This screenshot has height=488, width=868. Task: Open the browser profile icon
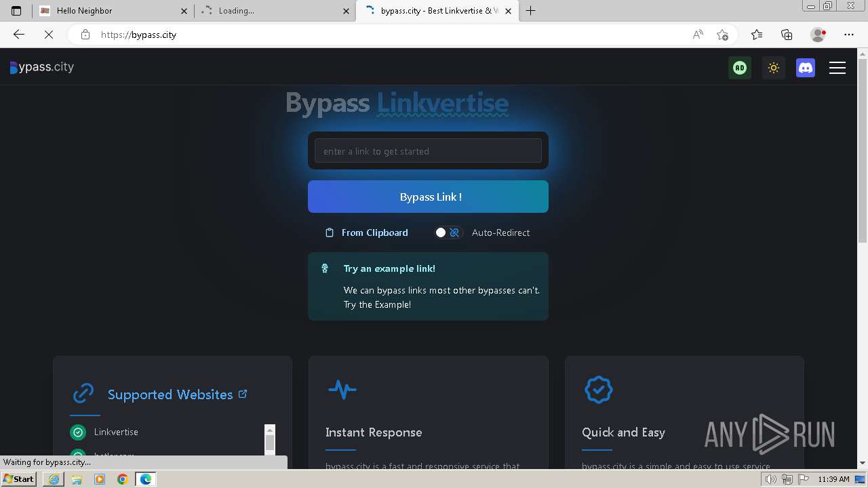[818, 35]
